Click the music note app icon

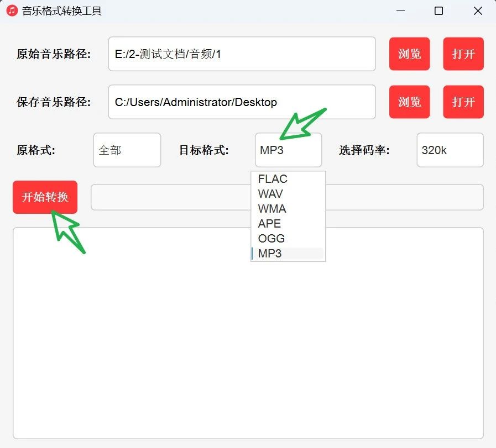(12, 10)
